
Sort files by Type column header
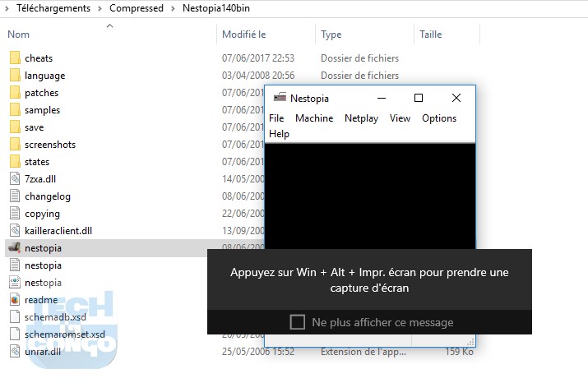(x=331, y=35)
